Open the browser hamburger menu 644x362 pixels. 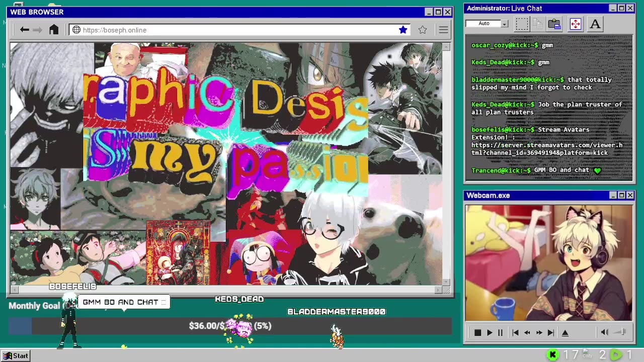click(x=443, y=30)
